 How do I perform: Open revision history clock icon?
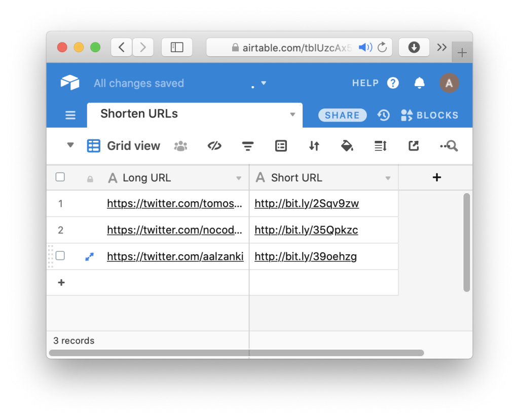pyautogui.click(x=384, y=115)
